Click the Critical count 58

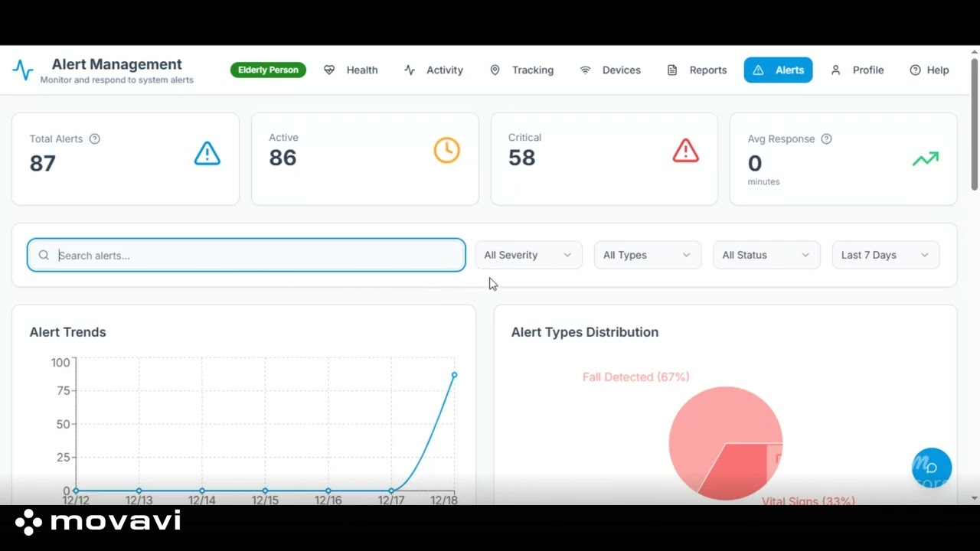point(521,158)
